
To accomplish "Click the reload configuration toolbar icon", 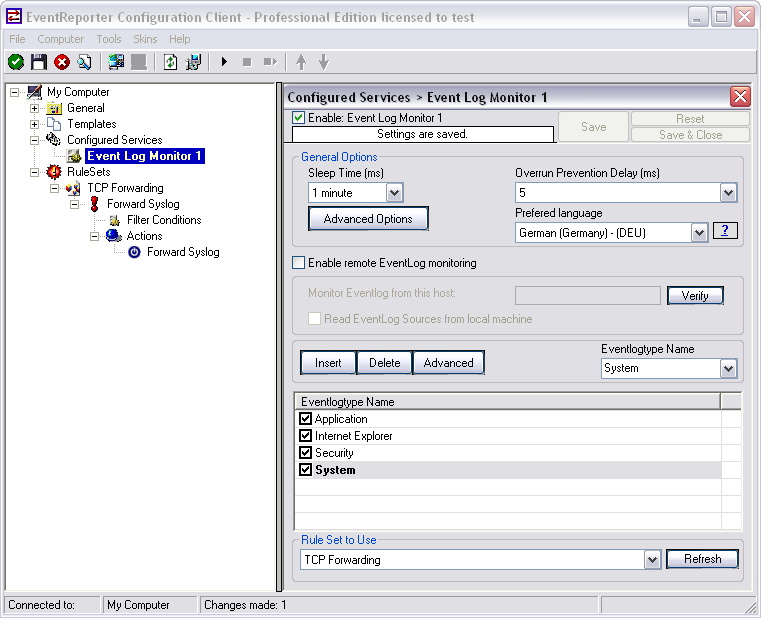I will click(x=170, y=62).
